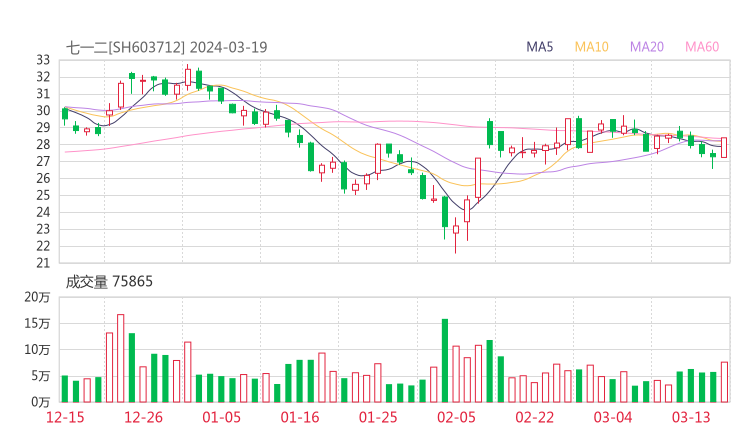Click the 03-13 date axis label
740x440 pixels.
click(x=691, y=417)
